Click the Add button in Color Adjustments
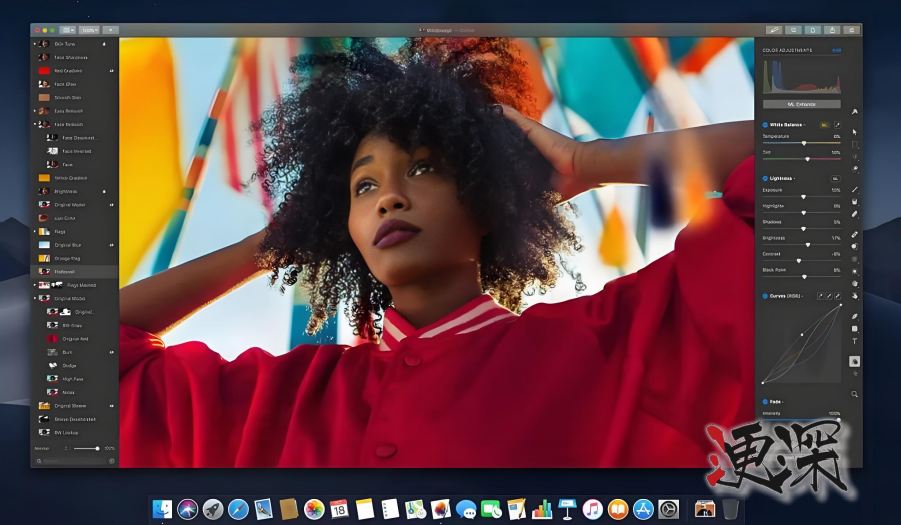Image resolution: width=901 pixels, height=525 pixels. pyautogui.click(x=835, y=49)
